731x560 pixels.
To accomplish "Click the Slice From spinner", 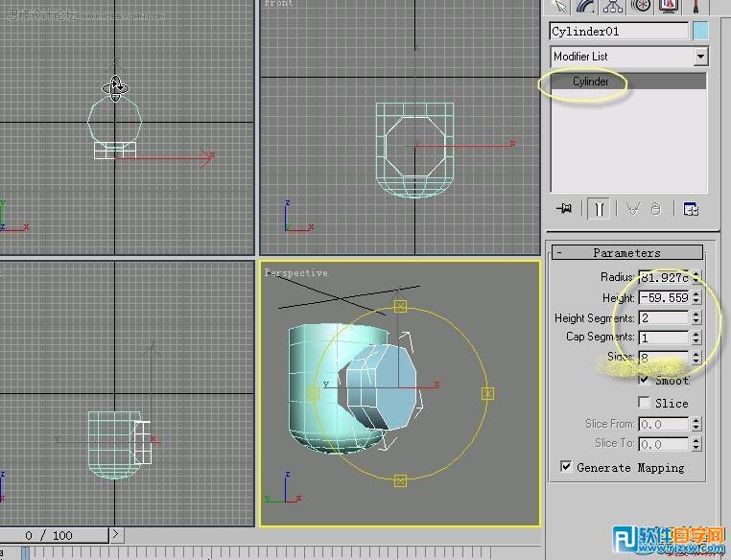I will 696,424.
